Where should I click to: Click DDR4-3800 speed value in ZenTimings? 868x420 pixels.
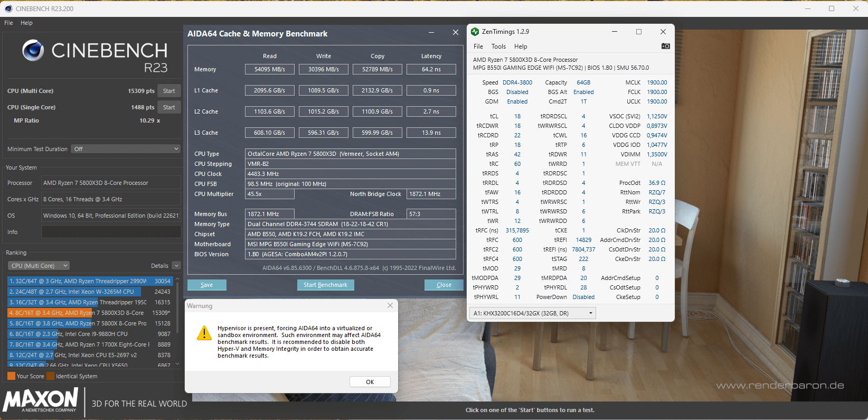point(517,82)
